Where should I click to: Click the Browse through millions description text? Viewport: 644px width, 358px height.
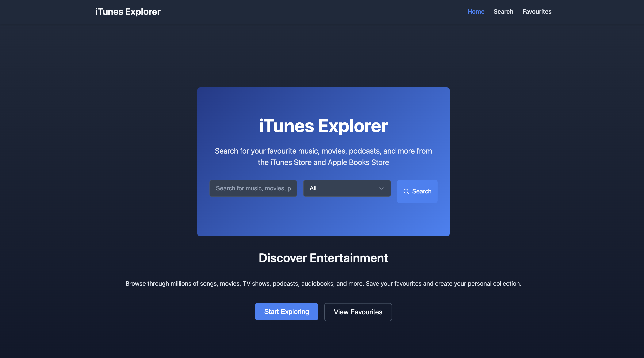323,284
